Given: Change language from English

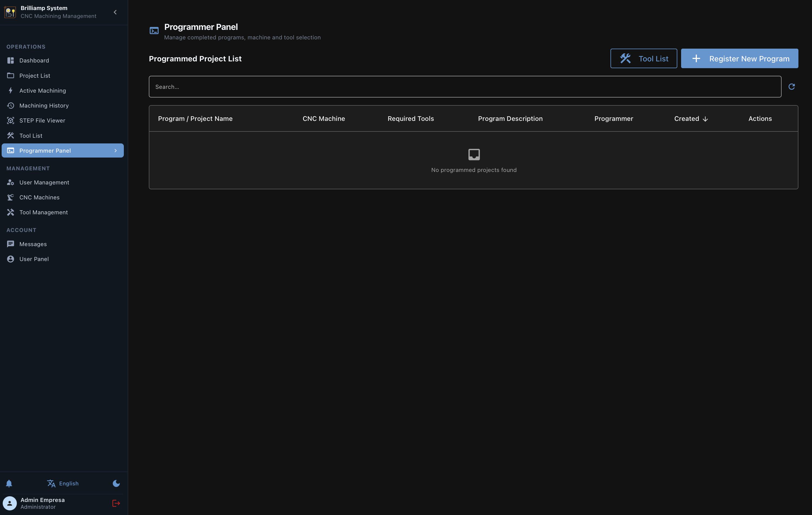Looking at the screenshot, I should tap(63, 483).
